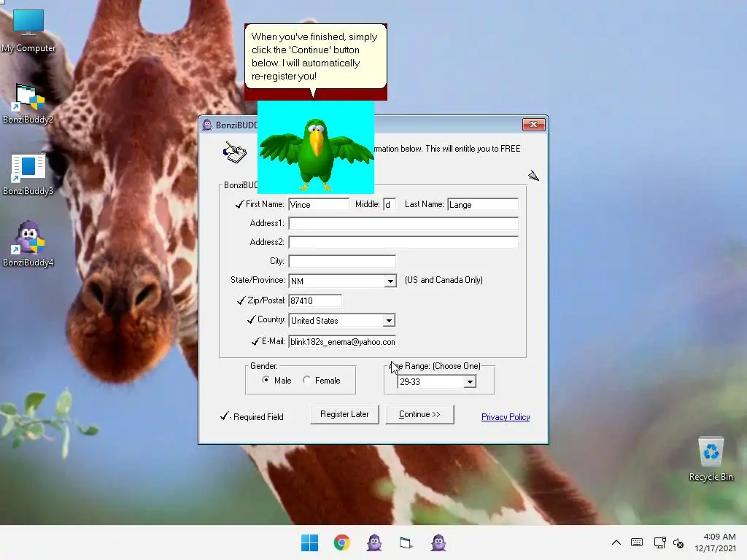Click the notepad and pen registration icon

[x=235, y=152]
